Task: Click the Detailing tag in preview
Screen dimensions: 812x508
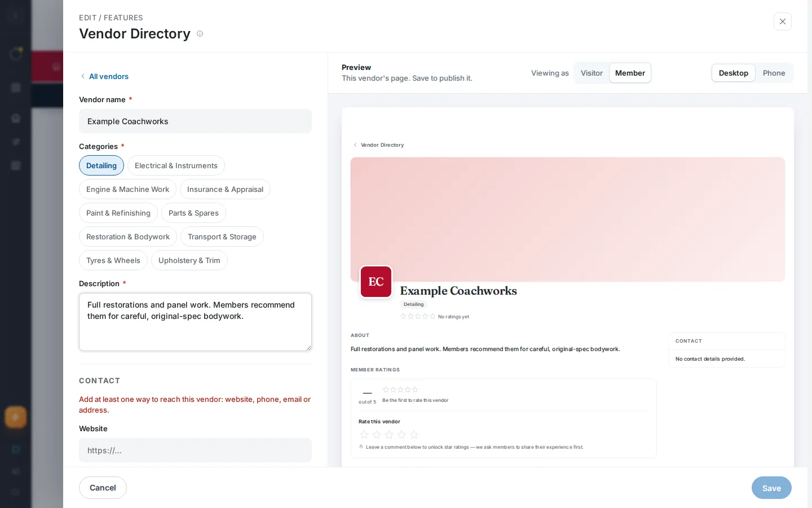Action: point(413,304)
